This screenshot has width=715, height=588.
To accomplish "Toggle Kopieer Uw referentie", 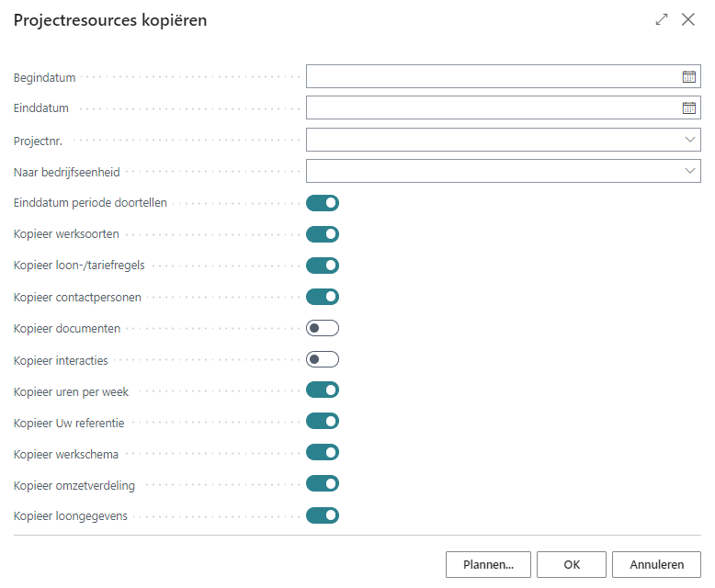I will (323, 422).
